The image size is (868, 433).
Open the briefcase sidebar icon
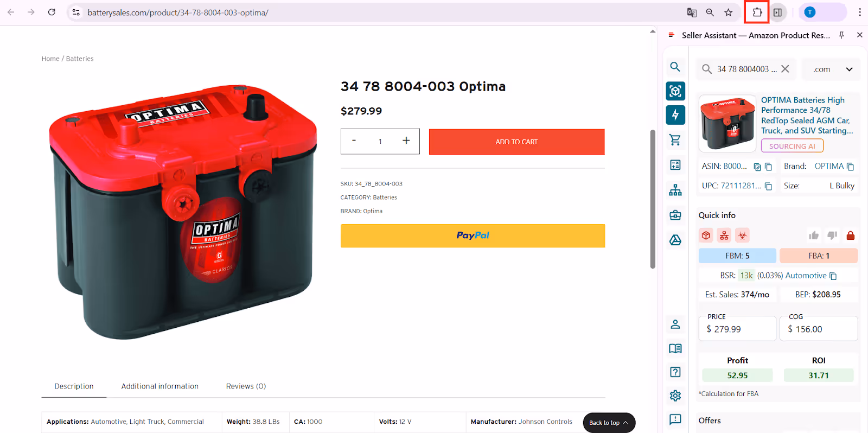coord(675,215)
